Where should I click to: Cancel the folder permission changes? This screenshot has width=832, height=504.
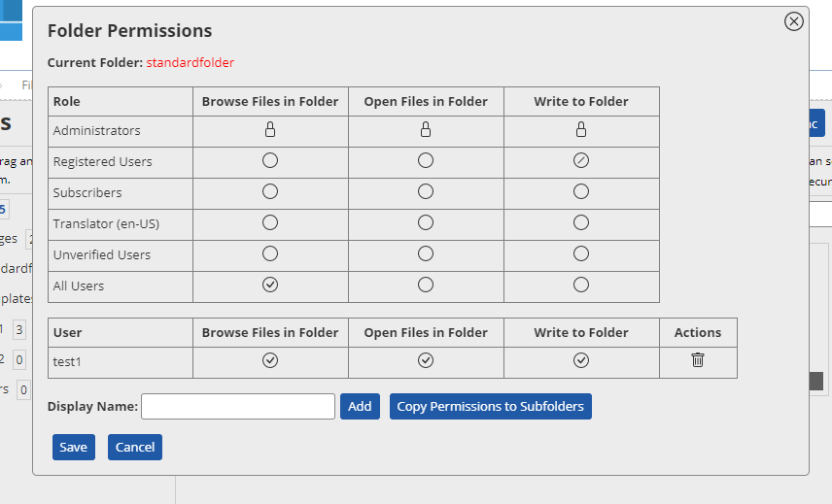tap(135, 448)
